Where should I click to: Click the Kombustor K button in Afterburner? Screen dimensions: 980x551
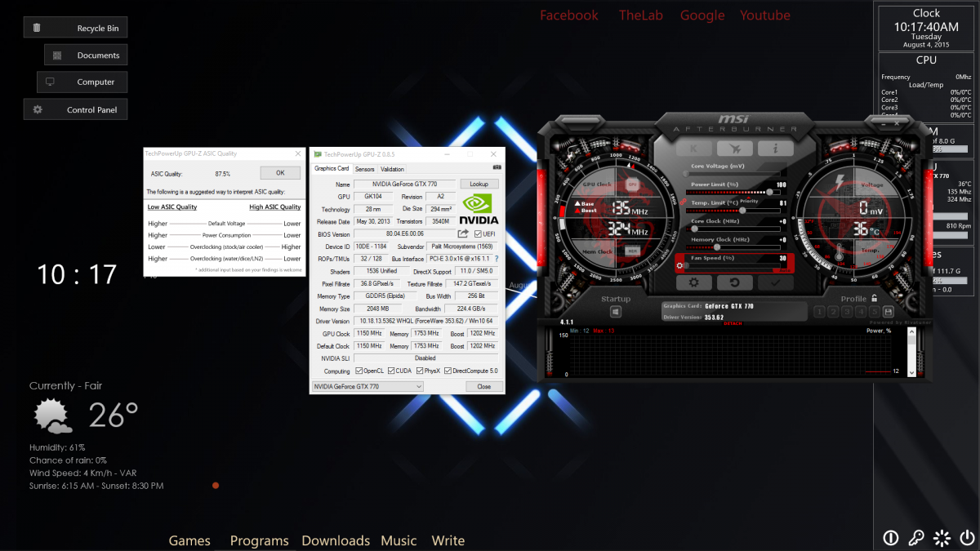pos(694,149)
